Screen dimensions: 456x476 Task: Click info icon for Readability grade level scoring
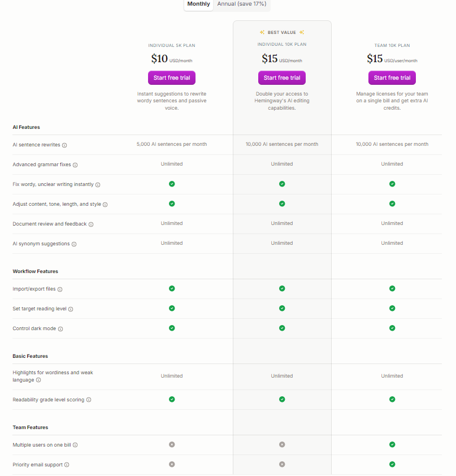[x=89, y=400]
